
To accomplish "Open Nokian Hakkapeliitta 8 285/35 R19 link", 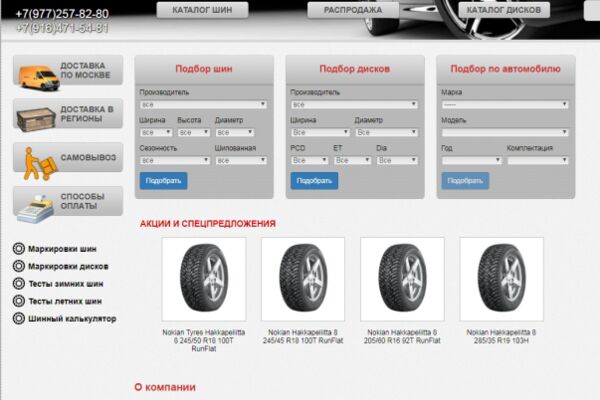I will [x=501, y=336].
